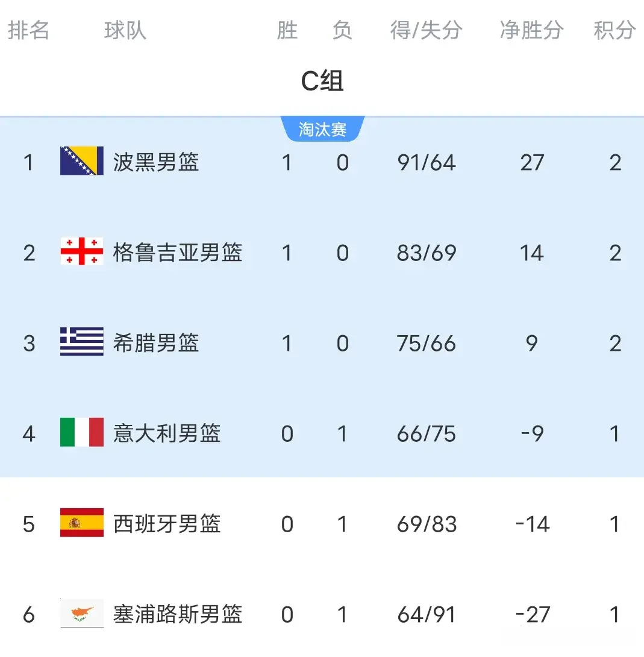The height and width of the screenshot is (657, 644).
Task: Click the Italy flag icon
Action: click(82, 433)
